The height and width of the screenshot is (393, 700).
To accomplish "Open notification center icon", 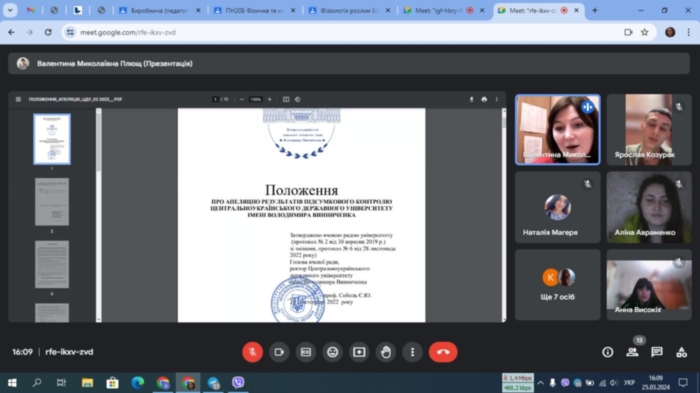I will point(683,383).
